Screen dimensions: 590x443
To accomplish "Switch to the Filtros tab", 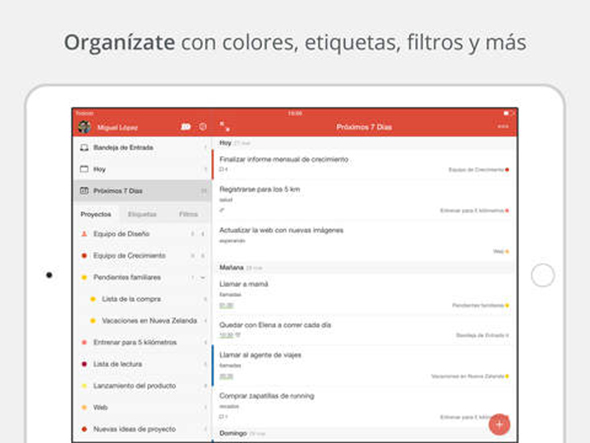I will point(189,214).
